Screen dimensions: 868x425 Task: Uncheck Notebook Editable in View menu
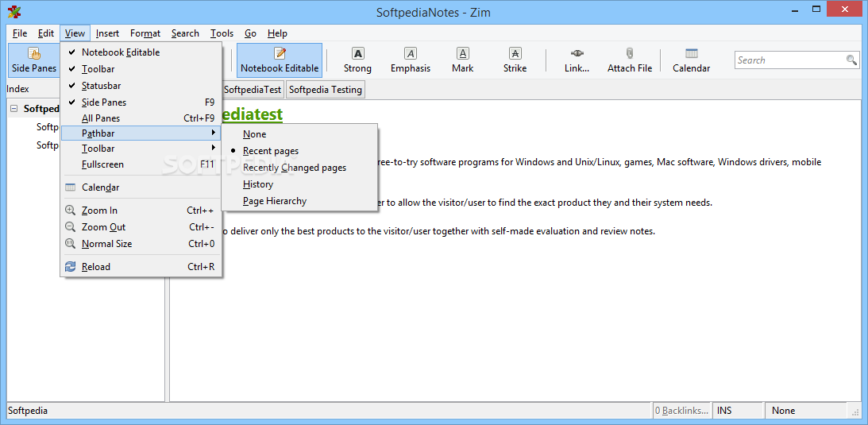(x=140, y=52)
